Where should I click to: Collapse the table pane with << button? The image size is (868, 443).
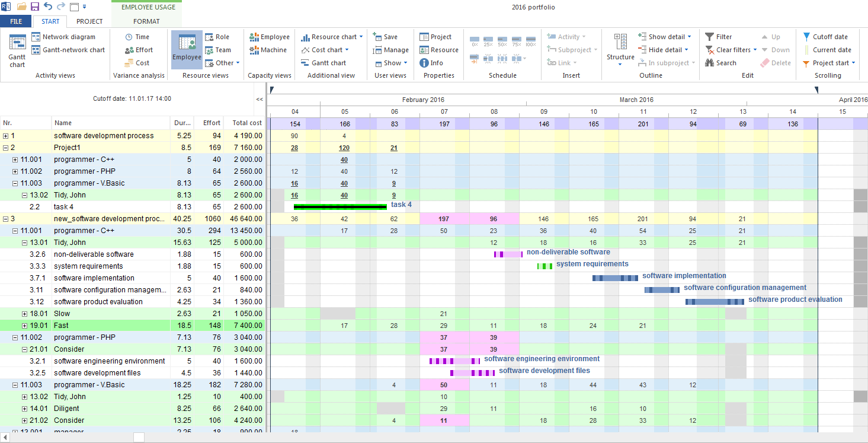[260, 99]
